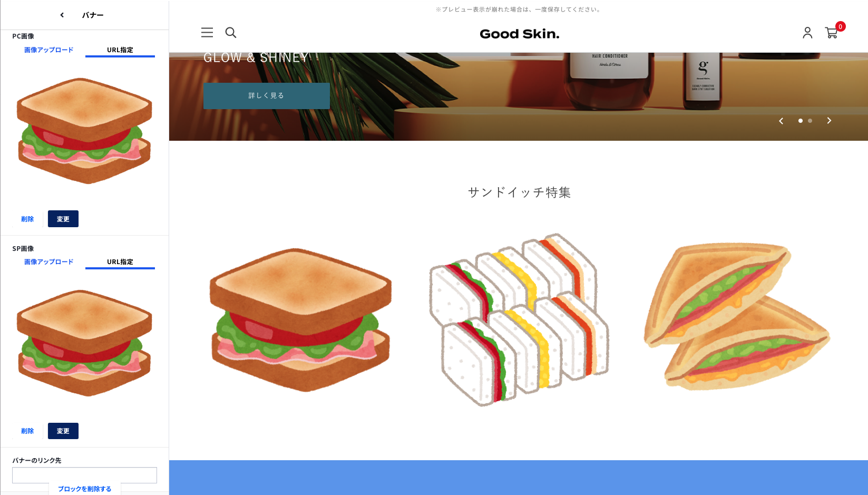Go back using the バナー back arrow

[62, 15]
